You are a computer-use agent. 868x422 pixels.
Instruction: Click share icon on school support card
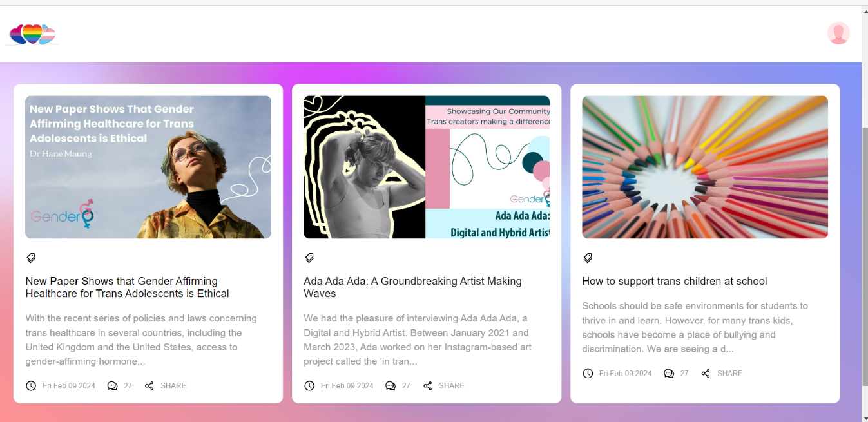706,374
